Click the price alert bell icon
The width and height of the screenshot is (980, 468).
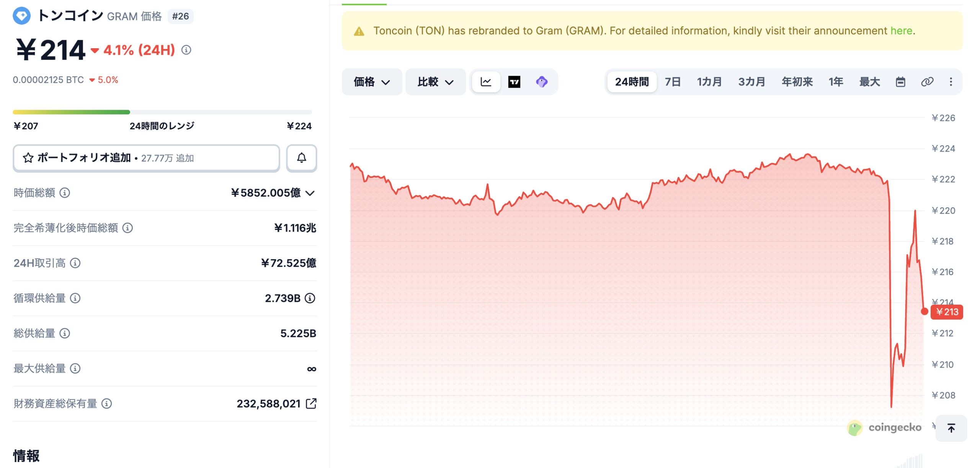click(x=302, y=158)
